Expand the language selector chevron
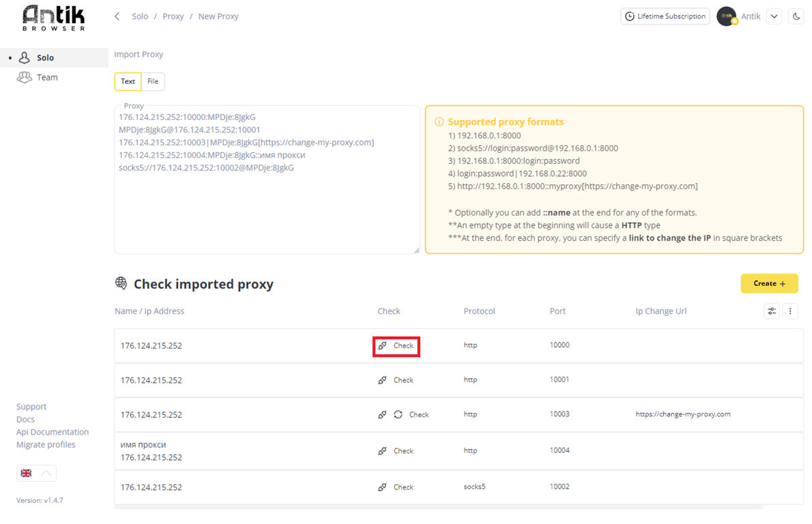Image resolution: width=812 pixels, height=524 pixels. pos(46,474)
